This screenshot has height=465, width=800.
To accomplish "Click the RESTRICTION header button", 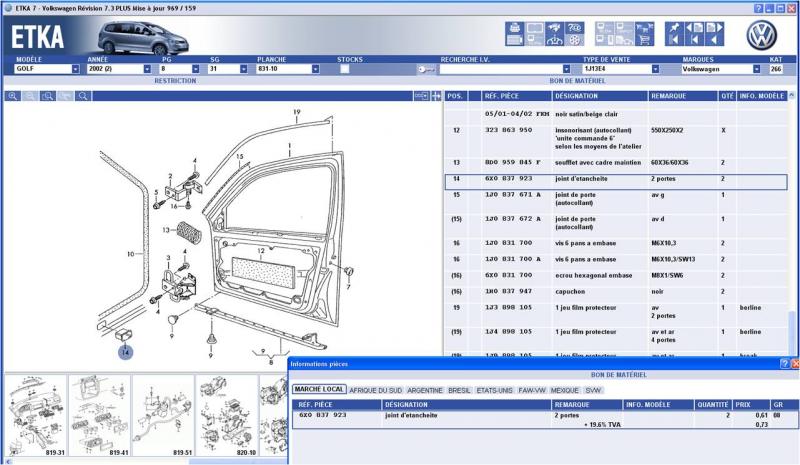I will [x=175, y=81].
